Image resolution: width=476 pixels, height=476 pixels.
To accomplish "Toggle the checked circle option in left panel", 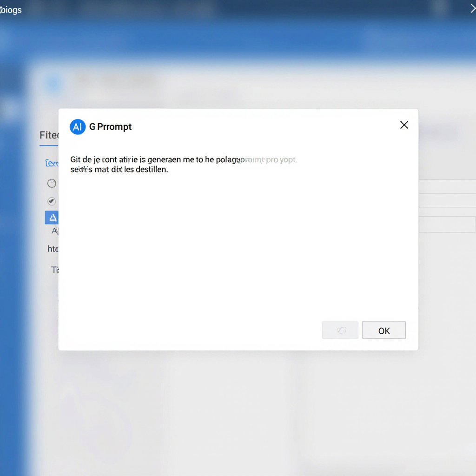I will click(x=52, y=201).
